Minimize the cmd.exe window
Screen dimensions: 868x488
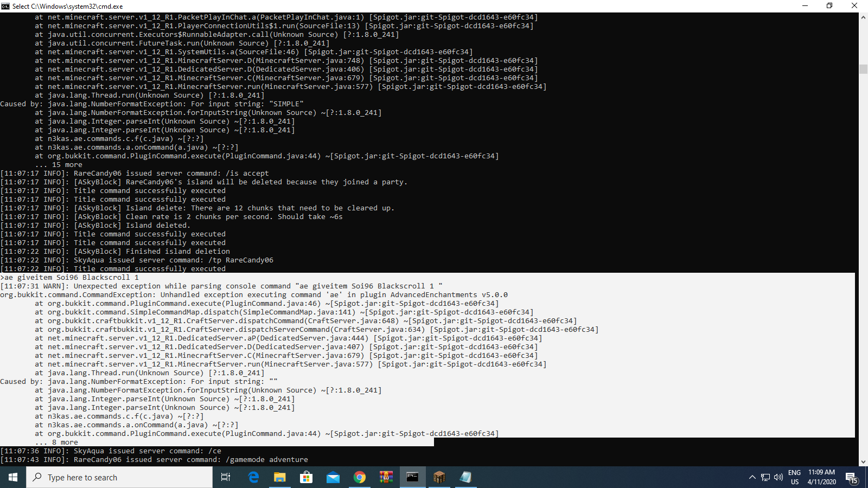805,6
